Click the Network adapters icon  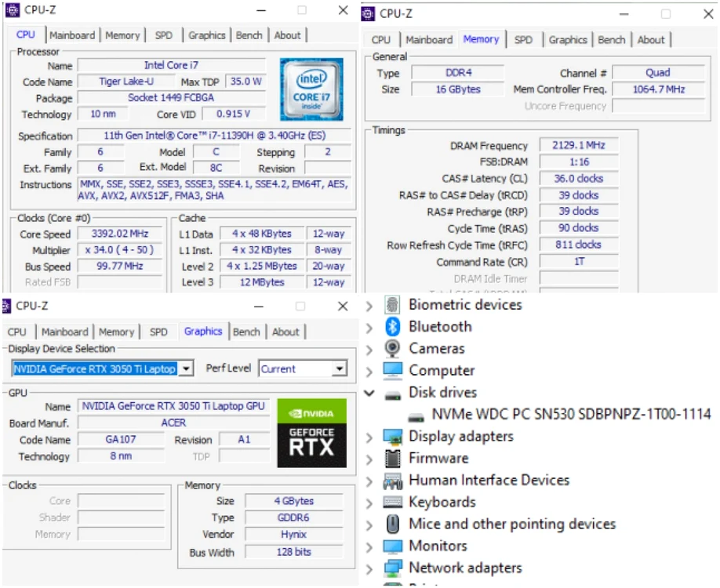393,568
